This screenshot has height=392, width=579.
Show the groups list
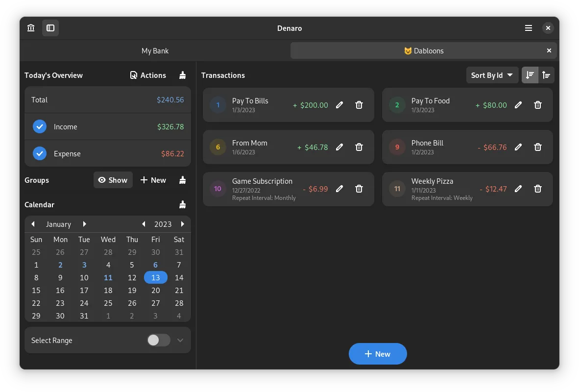(113, 180)
